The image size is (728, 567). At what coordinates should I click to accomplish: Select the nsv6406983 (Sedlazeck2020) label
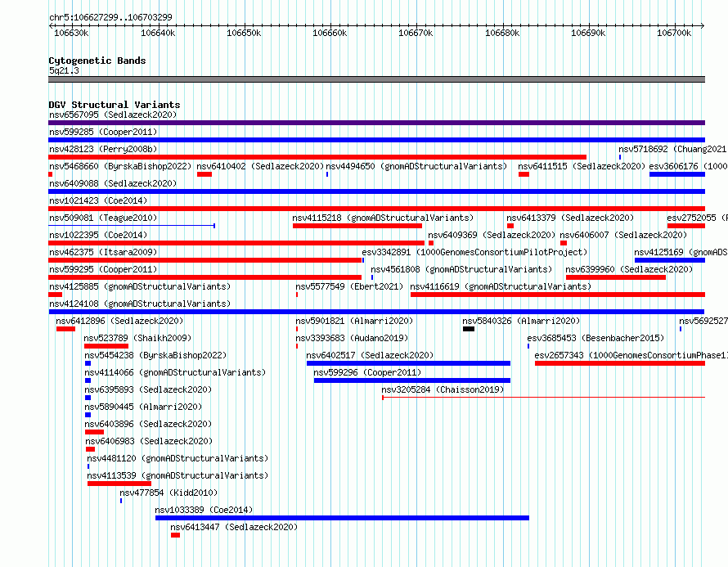(149, 441)
